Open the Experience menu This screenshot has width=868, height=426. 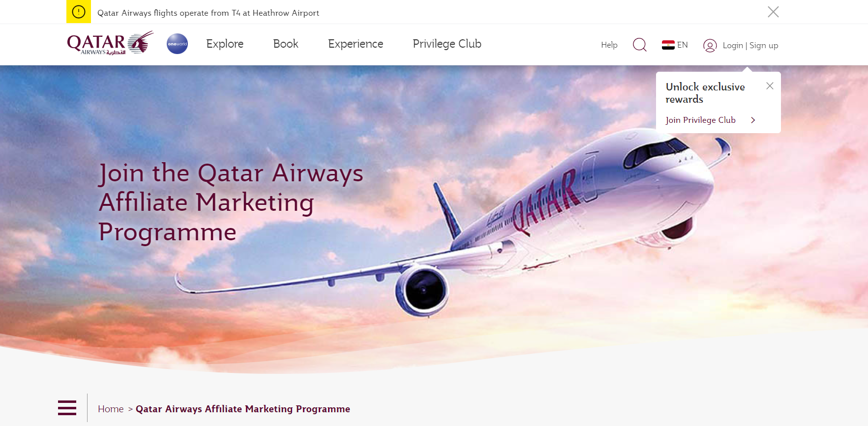(x=356, y=44)
